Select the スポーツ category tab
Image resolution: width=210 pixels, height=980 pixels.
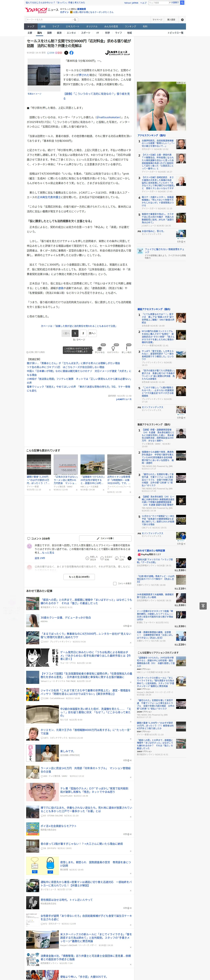86,33
